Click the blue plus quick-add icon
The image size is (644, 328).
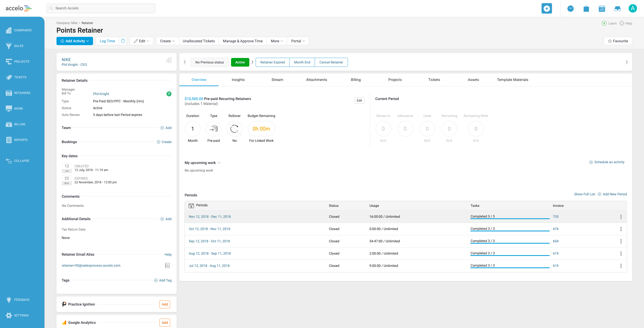[547, 8]
